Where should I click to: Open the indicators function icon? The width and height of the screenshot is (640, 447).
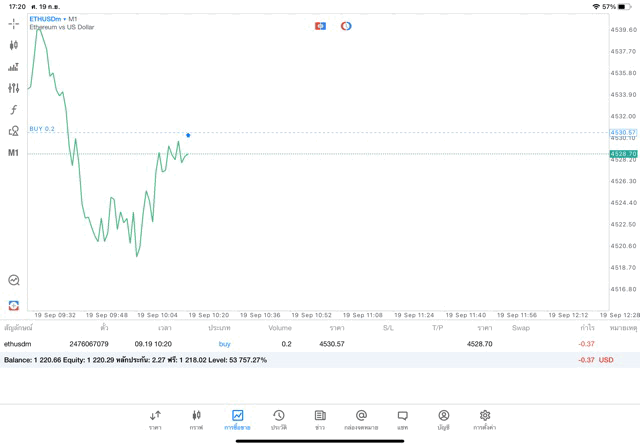click(x=13, y=110)
